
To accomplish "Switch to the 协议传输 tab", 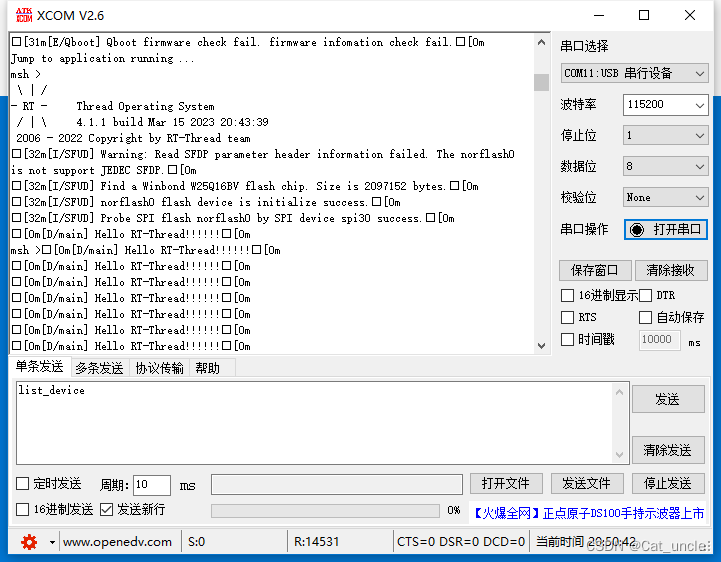I will tap(159, 368).
